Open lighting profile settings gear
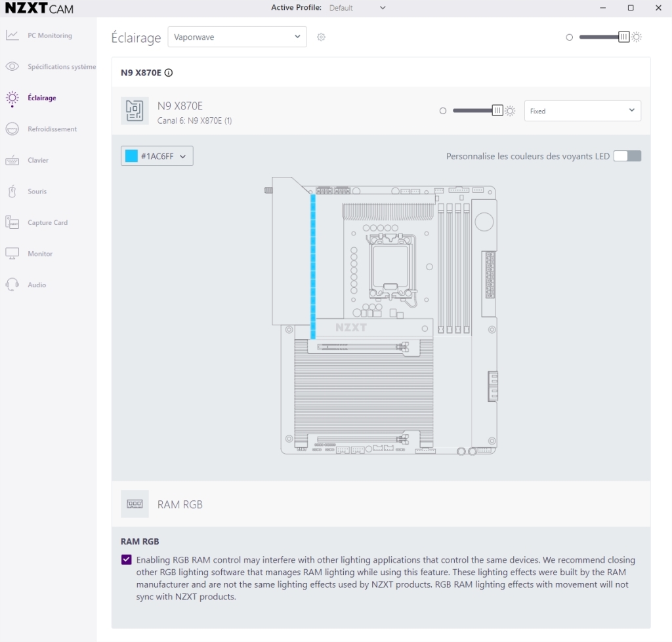Image resolution: width=672 pixels, height=642 pixels. [x=321, y=37]
